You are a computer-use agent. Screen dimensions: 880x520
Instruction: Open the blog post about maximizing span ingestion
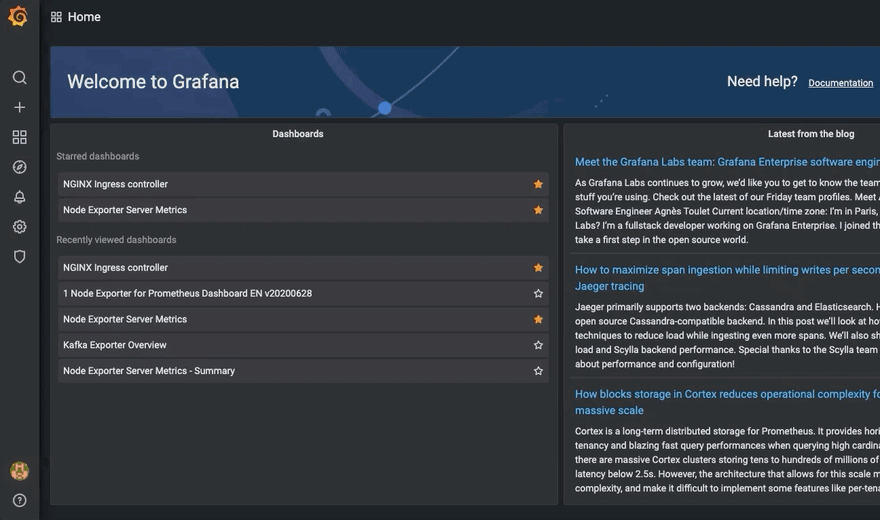click(x=727, y=278)
